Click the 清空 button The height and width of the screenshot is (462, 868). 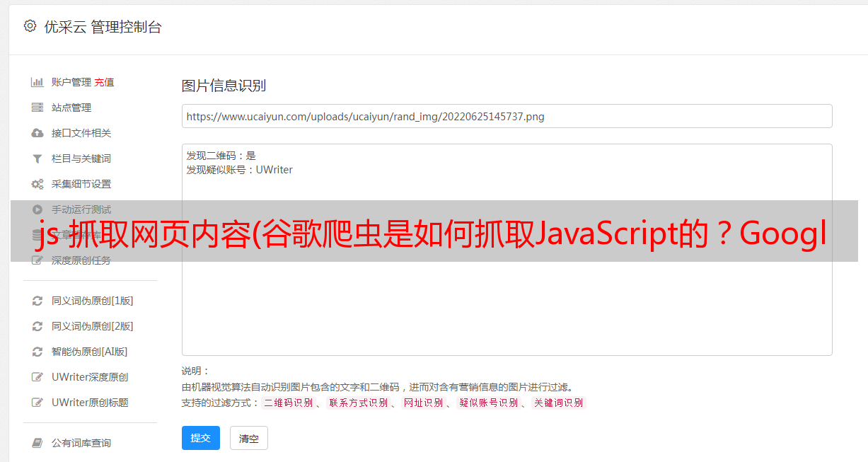[249, 438]
